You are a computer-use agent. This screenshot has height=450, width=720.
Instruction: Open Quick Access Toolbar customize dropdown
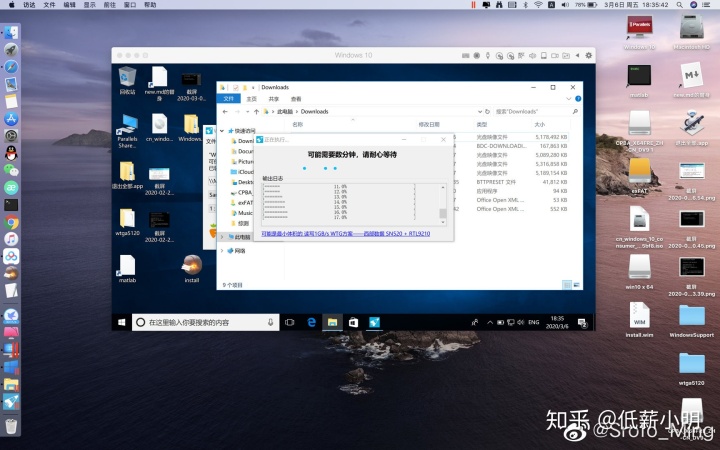(x=253, y=87)
